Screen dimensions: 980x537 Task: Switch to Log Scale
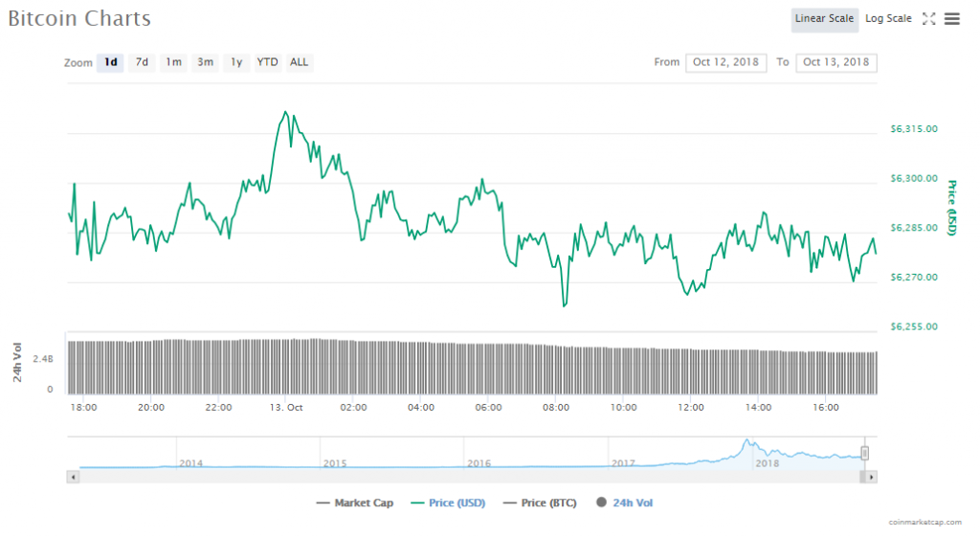(x=888, y=18)
